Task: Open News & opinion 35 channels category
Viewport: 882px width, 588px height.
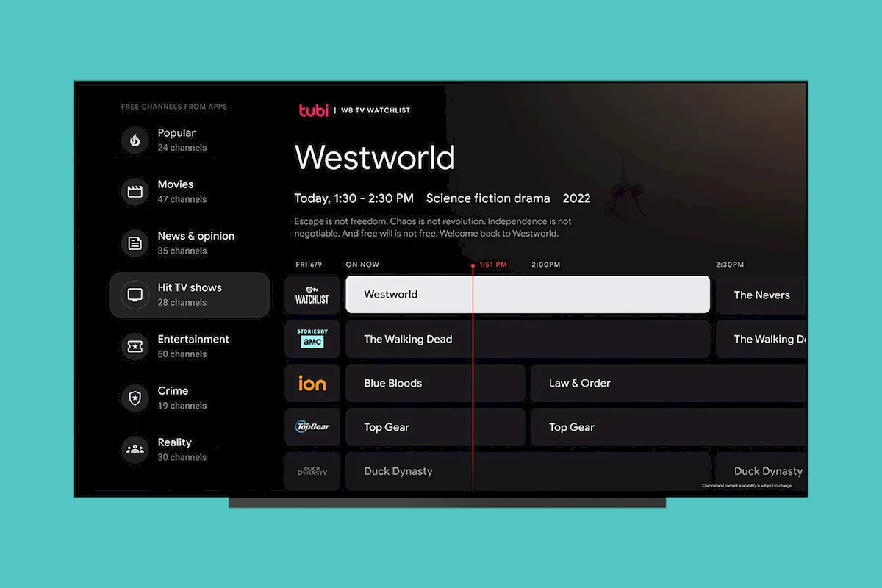Action: (x=190, y=243)
